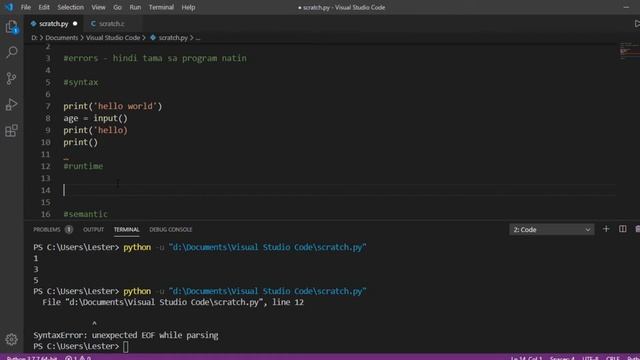Click the Run Python file play icon
The height and width of the screenshot is (360, 640).
point(637,24)
